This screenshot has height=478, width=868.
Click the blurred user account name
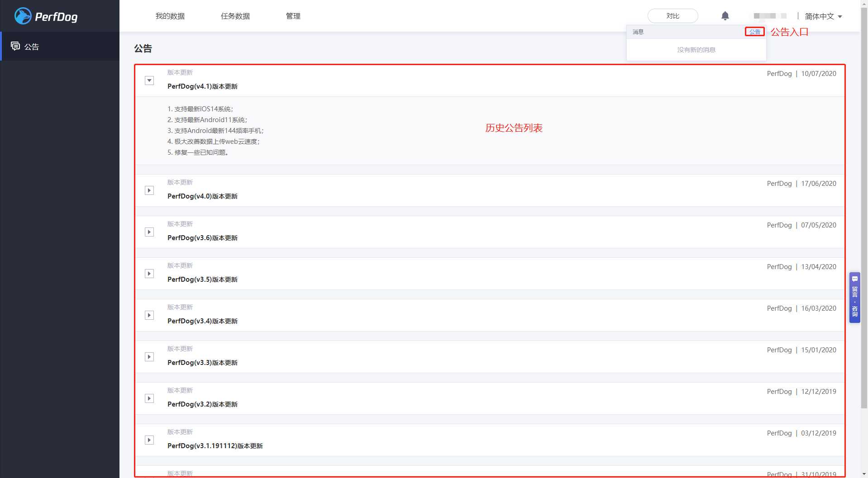point(770,16)
